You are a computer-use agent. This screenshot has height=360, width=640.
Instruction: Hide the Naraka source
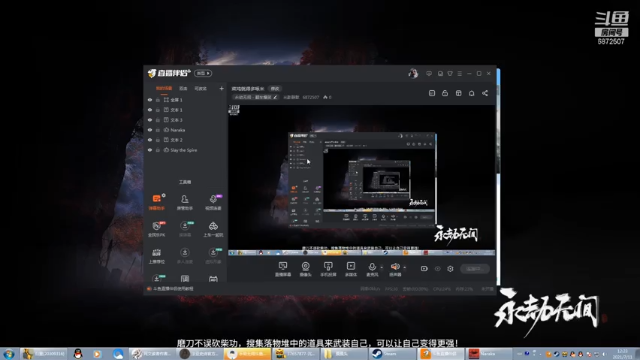coord(150,130)
